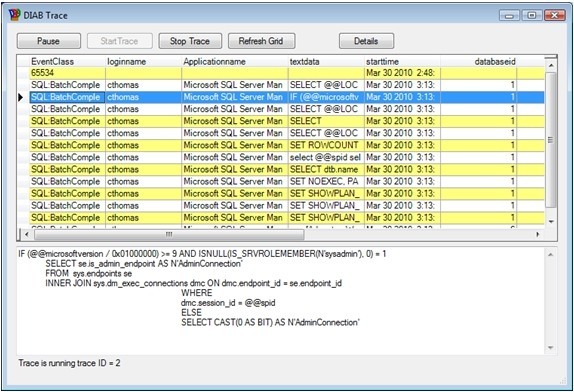Click the grid vertical scrollbar up arrow
Screen dimensions: 574x392
pos(551,65)
